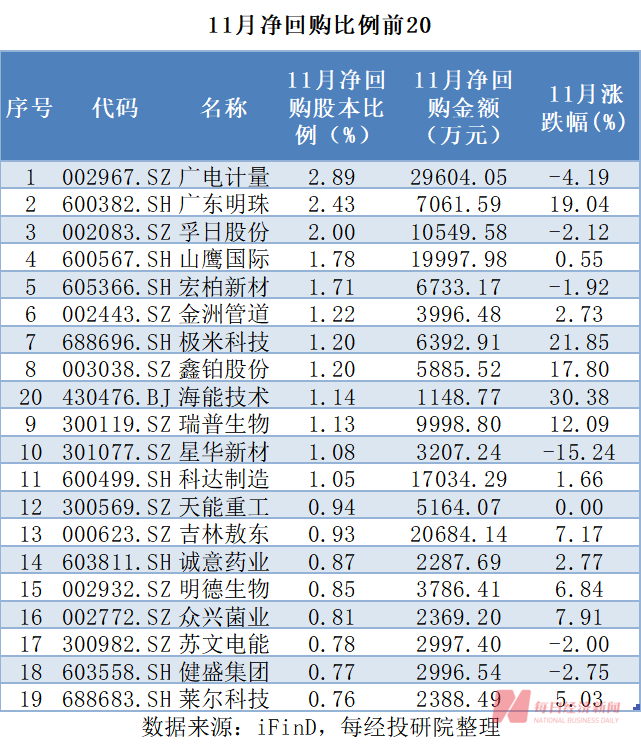Select amount 5885.52
Screen dimensions: 641x749
coord(458,369)
